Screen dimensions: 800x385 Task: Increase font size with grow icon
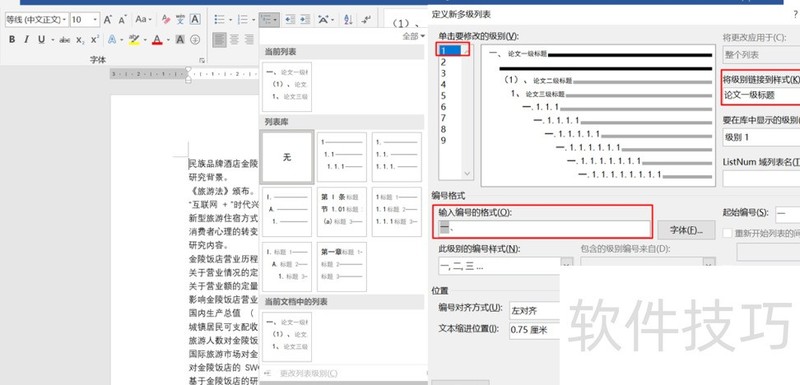click(x=108, y=19)
